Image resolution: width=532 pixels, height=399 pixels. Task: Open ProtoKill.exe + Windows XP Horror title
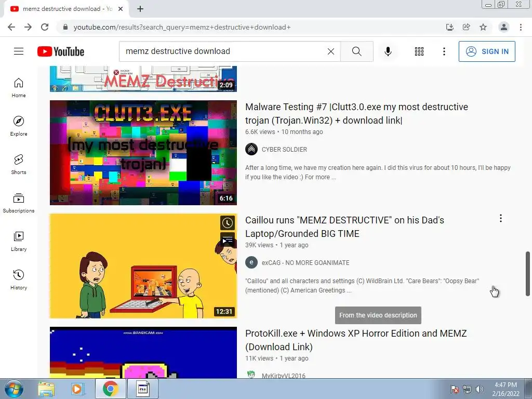pyautogui.click(x=356, y=340)
